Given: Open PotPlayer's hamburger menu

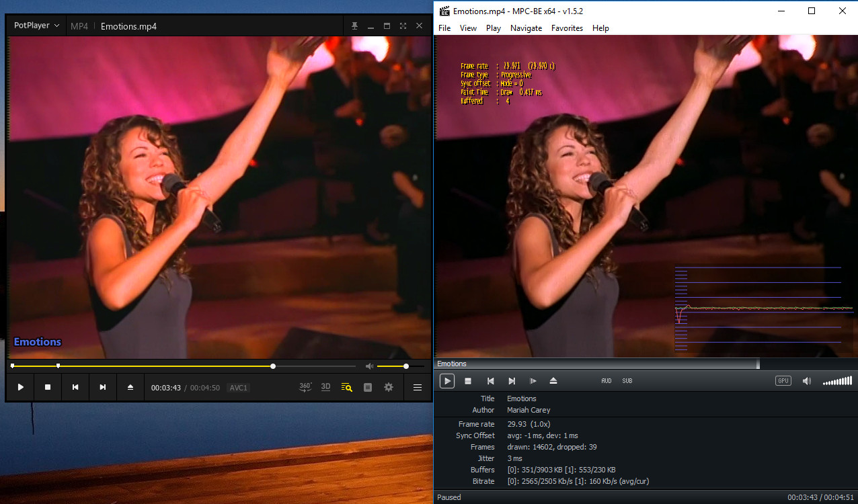Looking at the screenshot, I should pos(418,387).
